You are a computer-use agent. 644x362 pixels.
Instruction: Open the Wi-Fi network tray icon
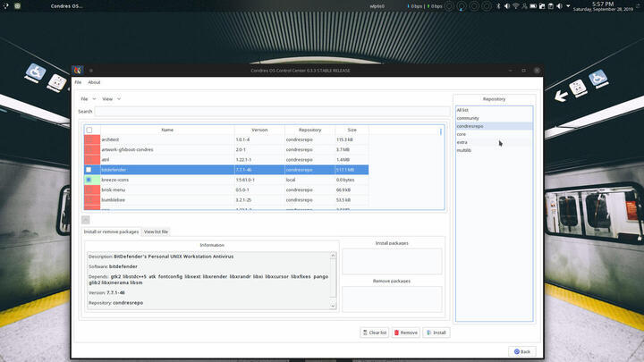[x=516, y=6]
